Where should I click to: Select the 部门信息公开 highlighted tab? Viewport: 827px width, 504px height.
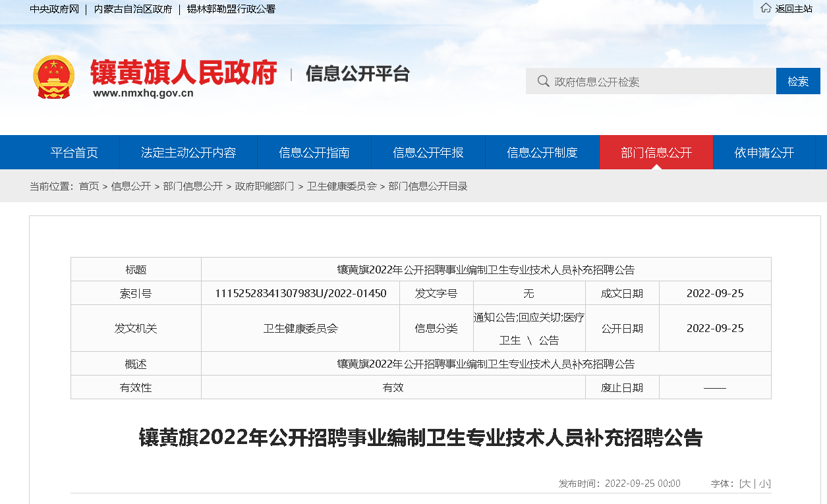click(656, 152)
